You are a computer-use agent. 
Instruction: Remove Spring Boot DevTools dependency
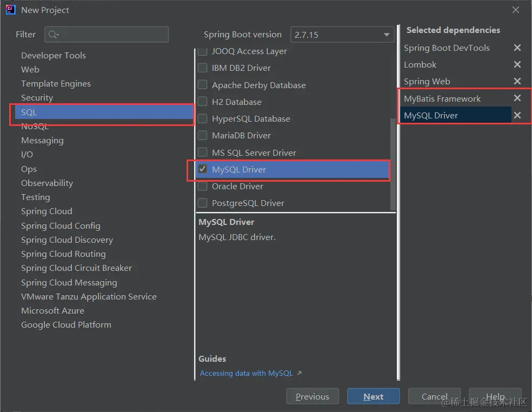tap(517, 48)
